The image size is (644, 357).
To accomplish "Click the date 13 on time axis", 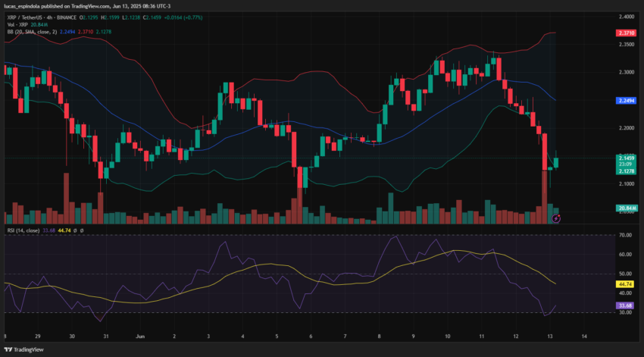I will (x=550, y=337).
